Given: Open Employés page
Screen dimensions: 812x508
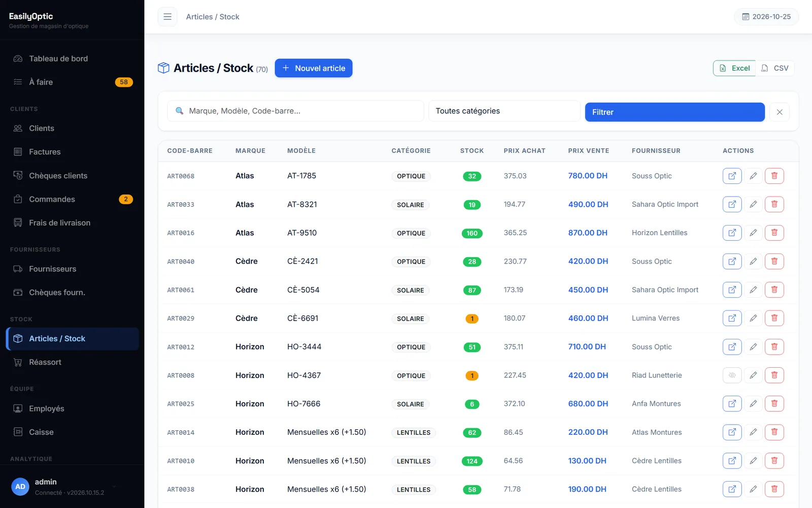Looking at the screenshot, I should [x=72, y=408].
